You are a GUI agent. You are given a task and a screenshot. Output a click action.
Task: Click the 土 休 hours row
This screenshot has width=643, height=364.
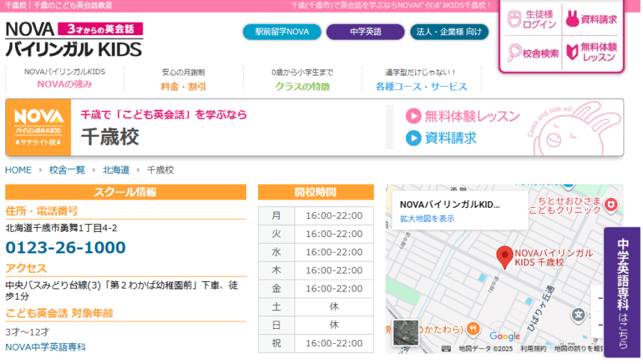point(316,306)
